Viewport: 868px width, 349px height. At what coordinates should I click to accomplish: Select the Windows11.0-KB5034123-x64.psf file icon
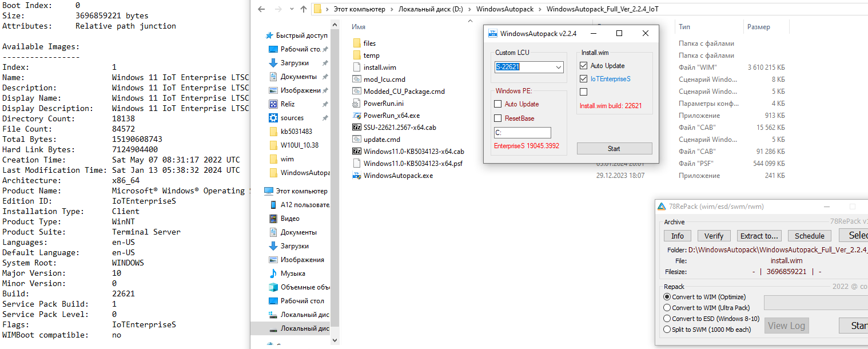(x=357, y=163)
